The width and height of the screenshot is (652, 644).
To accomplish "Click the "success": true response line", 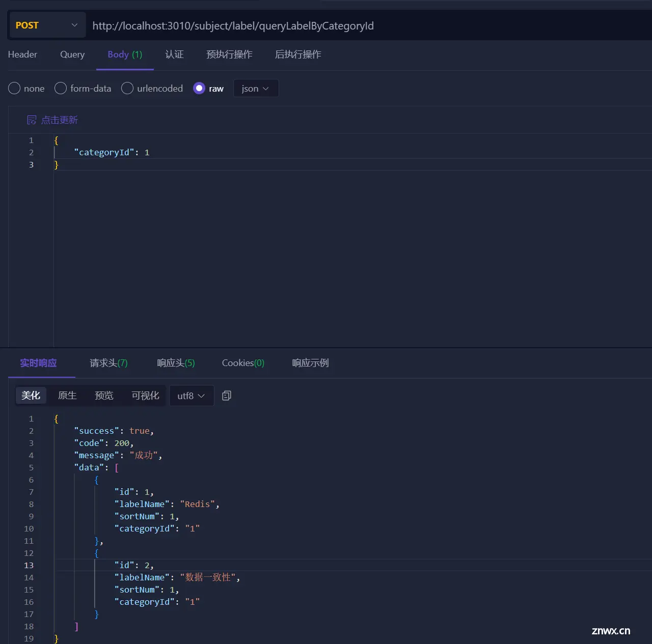I will click(x=114, y=431).
